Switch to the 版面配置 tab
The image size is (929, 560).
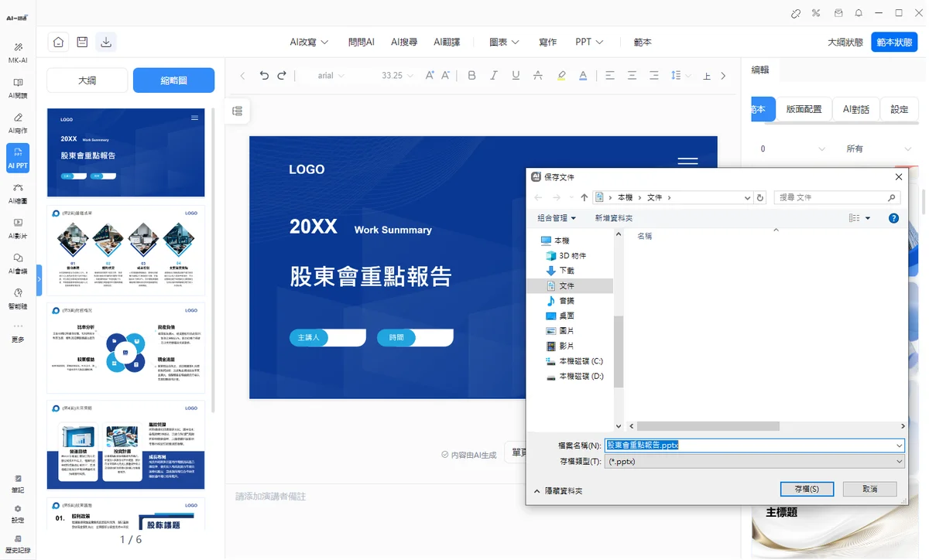pos(804,109)
